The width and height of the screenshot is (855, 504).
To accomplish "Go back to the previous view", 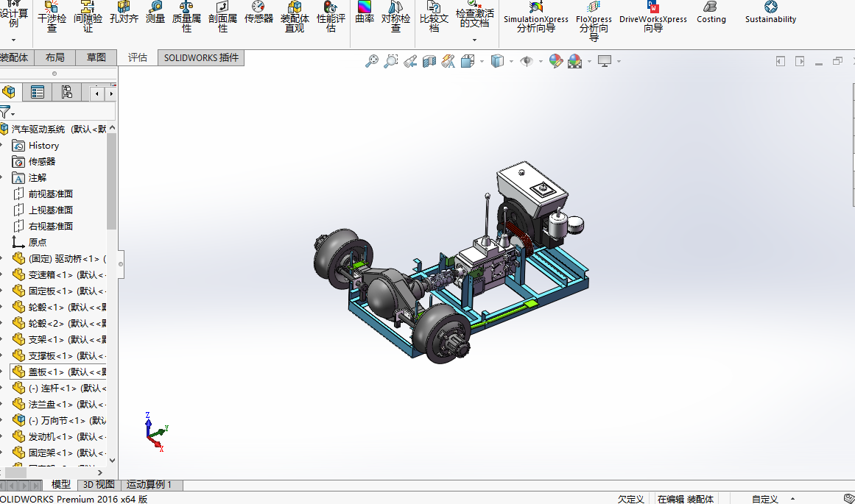I will click(x=410, y=61).
